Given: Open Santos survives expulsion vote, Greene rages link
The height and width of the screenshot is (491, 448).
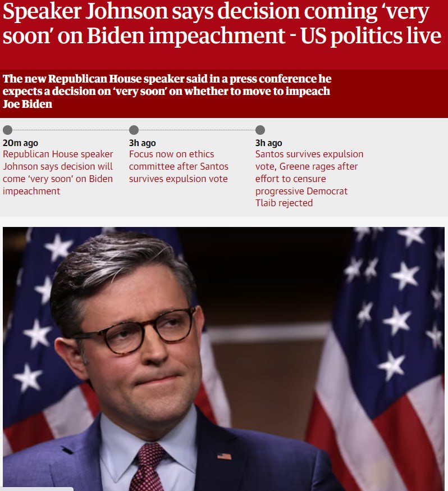Looking at the screenshot, I should [309, 179].
